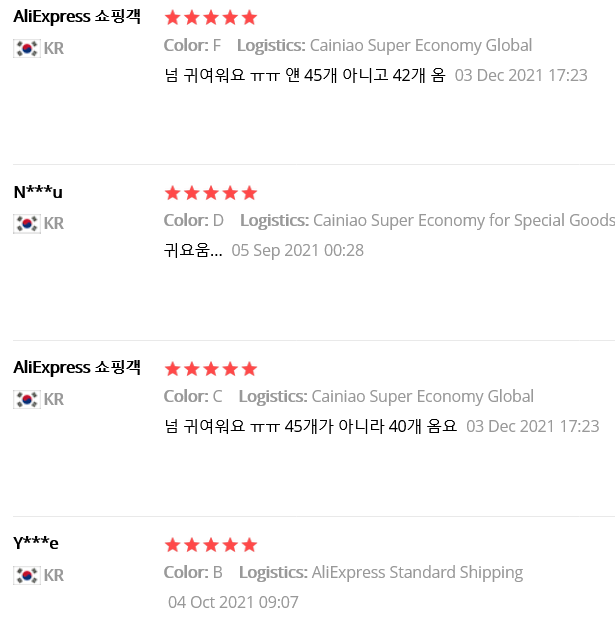This screenshot has width=615, height=637.
Task: Click the reviewer name Y***e
Action: 36,543
